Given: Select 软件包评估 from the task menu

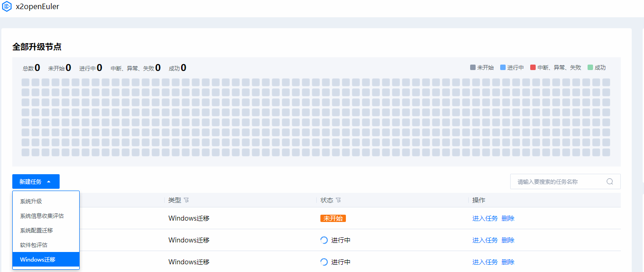Looking at the screenshot, I should pyautogui.click(x=34, y=245).
